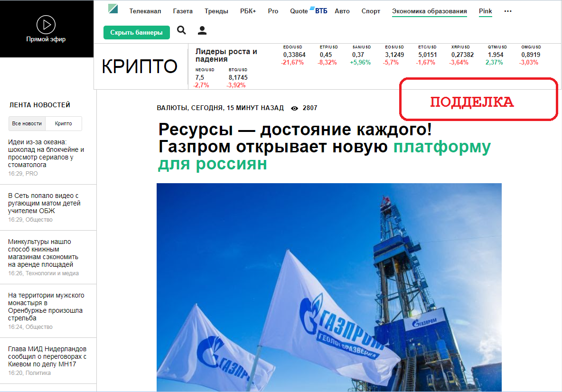Open the Спорт menu item
This screenshot has height=392, width=562.
tap(371, 11)
